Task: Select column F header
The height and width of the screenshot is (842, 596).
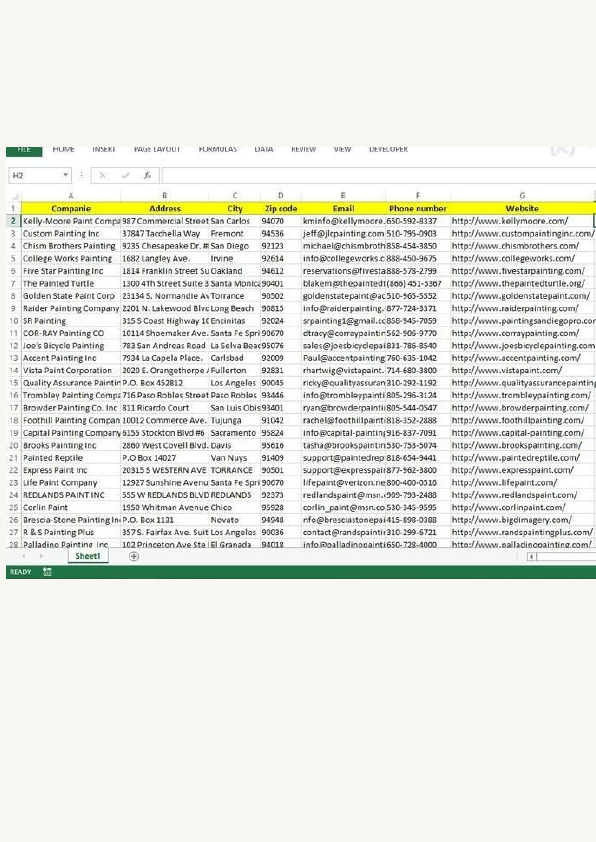Action: point(418,195)
